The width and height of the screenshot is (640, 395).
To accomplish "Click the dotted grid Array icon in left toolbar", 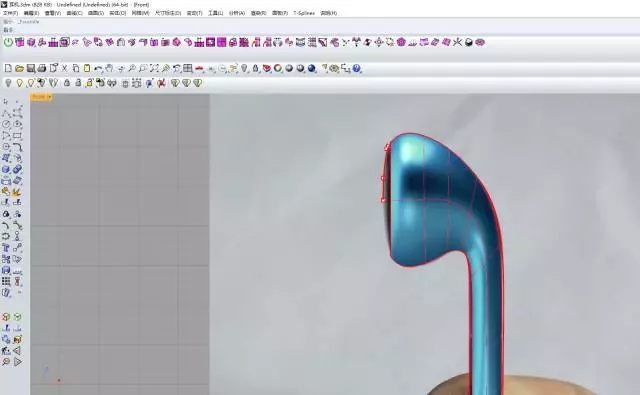I will [6, 282].
